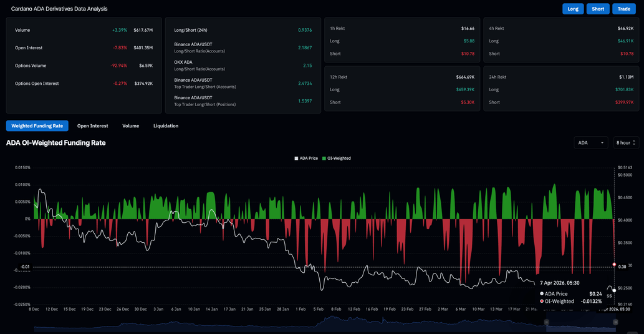Toggle the ADA Price legend item
The height and width of the screenshot is (334, 644).
pyautogui.click(x=309, y=159)
